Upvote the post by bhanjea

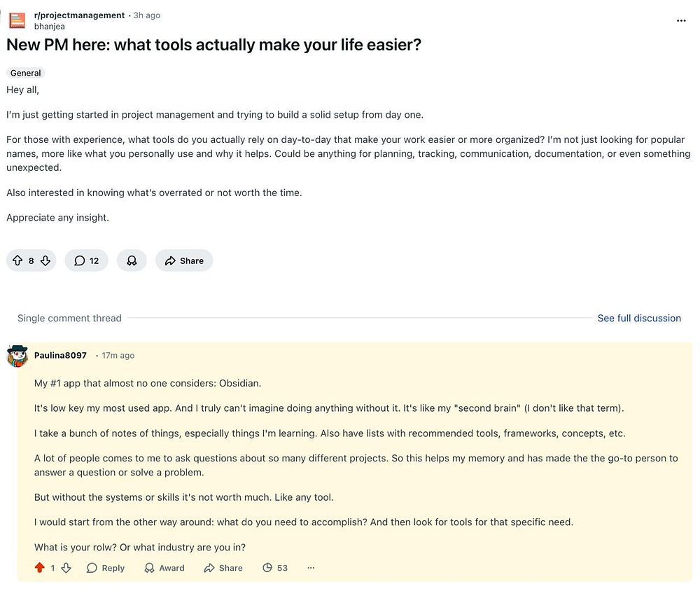click(x=17, y=260)
